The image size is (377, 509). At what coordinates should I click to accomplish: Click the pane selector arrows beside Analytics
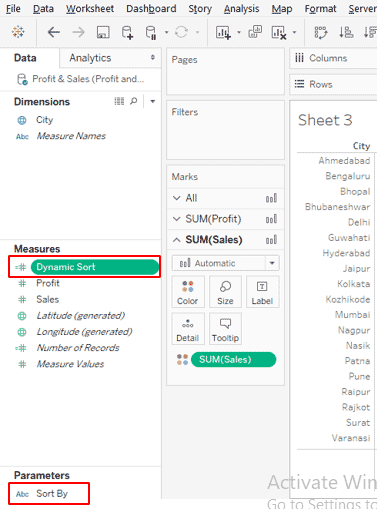(153, 57)
